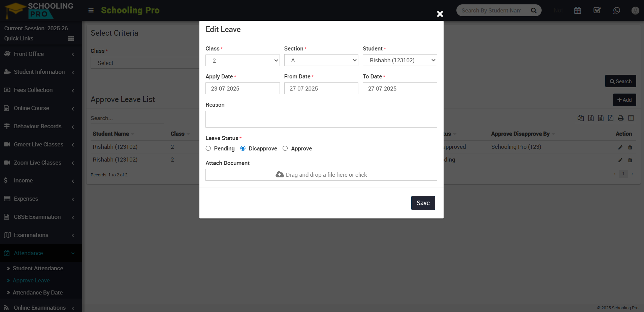Open Gmeet Live Classes menu
The width and height of the screenshot is (644, 312).
41,145
